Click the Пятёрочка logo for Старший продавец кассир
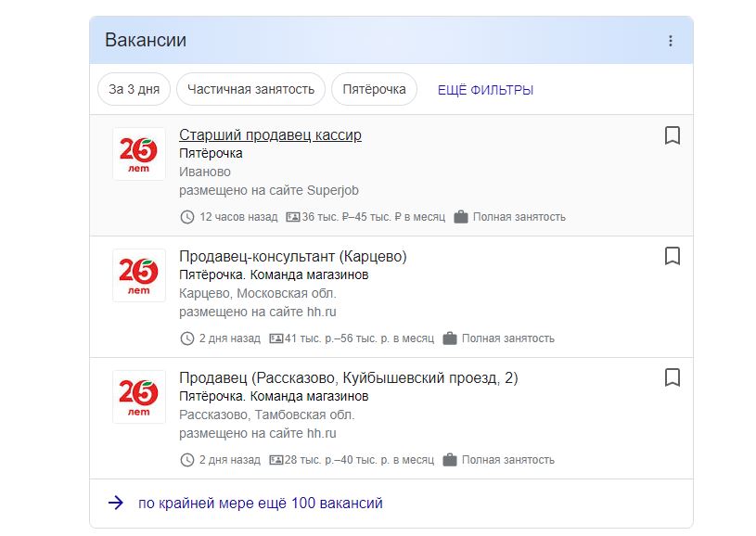The height and width of the screenshot is (536, 756). [139, 154]
